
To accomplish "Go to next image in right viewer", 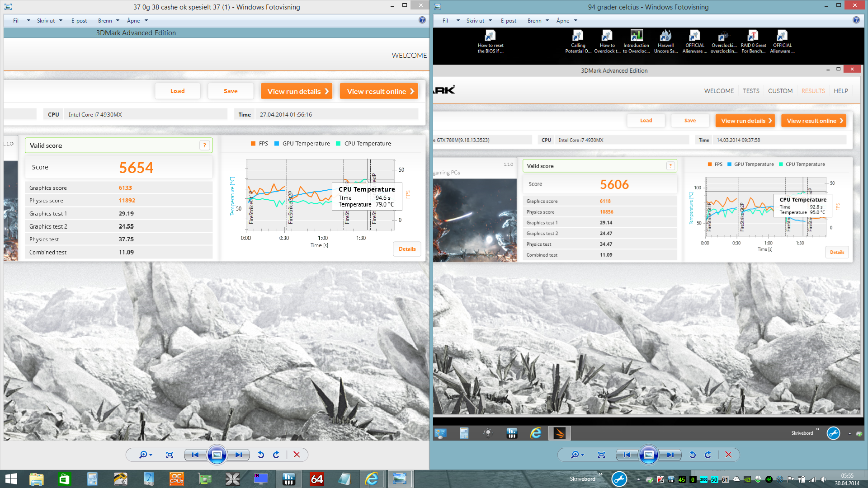I will click(x=670, y=455).
